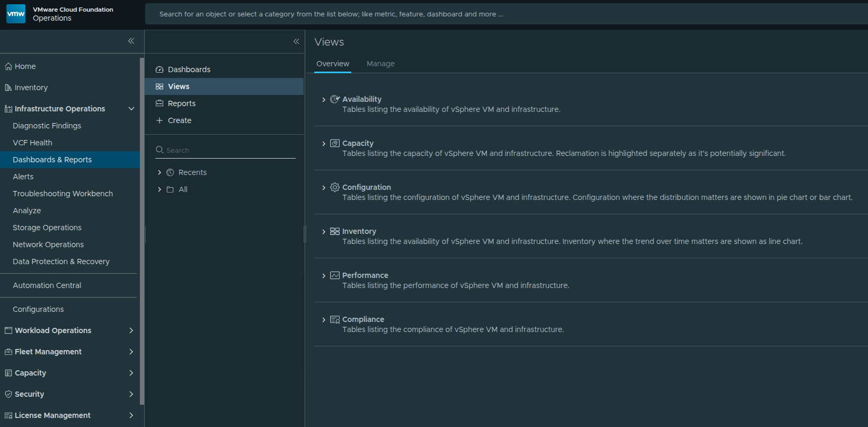Click the Configuration gear icon

click(335, 187)
